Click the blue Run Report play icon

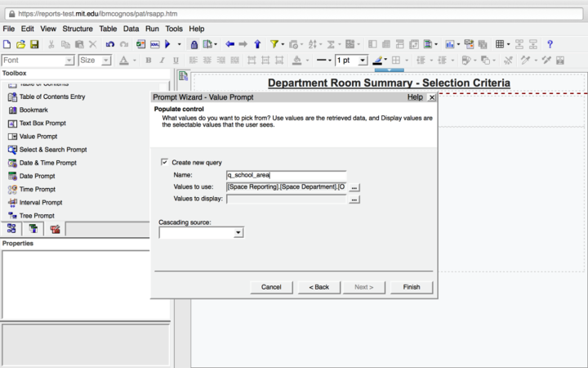click(x=168, y=44)
